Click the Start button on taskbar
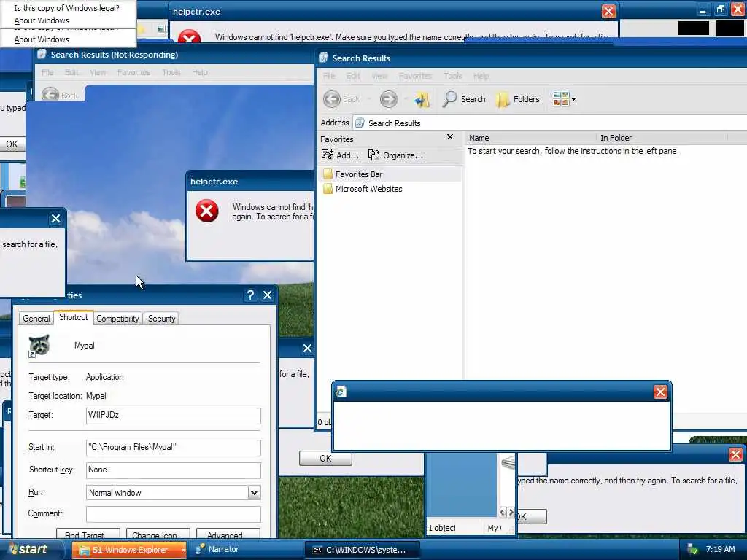Viewport: 747px width, 560px height. coord(31,550)
